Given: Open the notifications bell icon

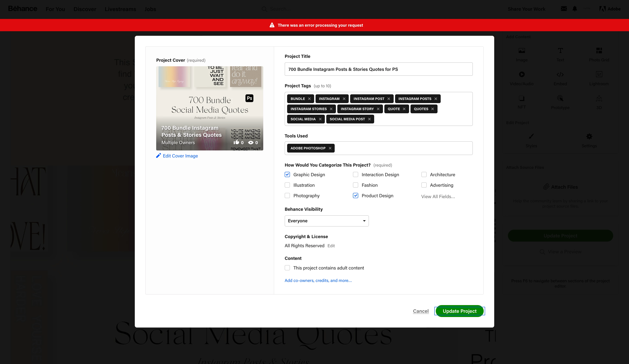Looking at the screenshot, I should (575, 9).
